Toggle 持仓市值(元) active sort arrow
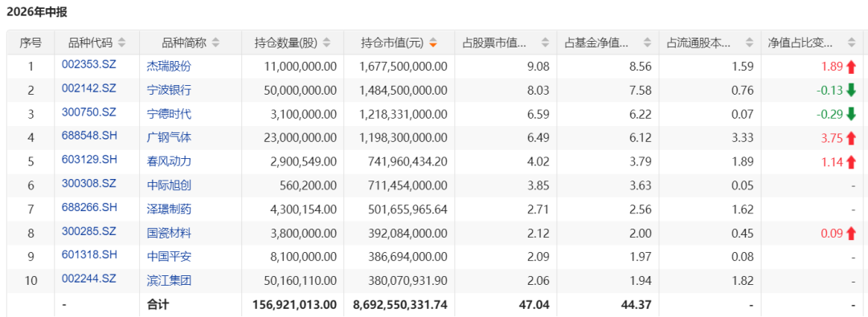The width and height of the screenshot is (868, 317). tap(433, 43)
